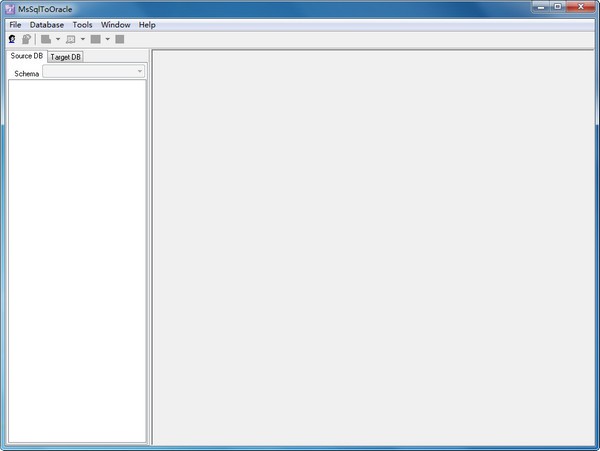Select the Source DB tab
This screenshot has width=600, height=451.
tap(26, 56)
